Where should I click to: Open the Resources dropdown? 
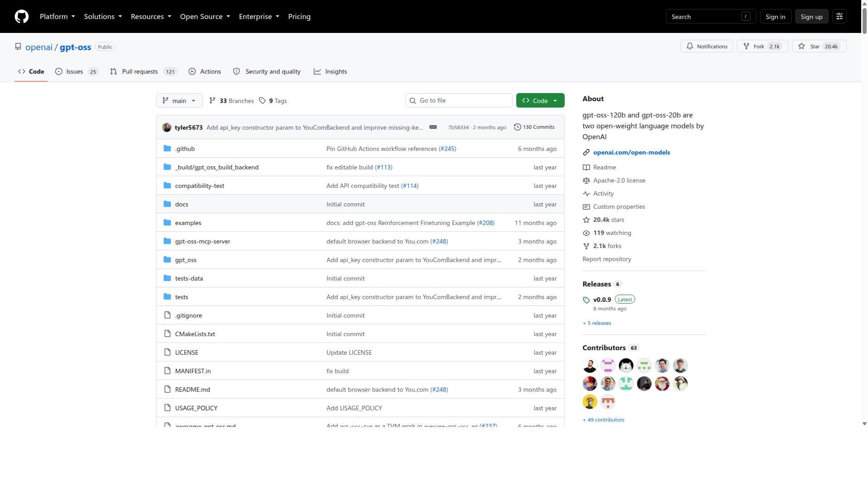151,16
